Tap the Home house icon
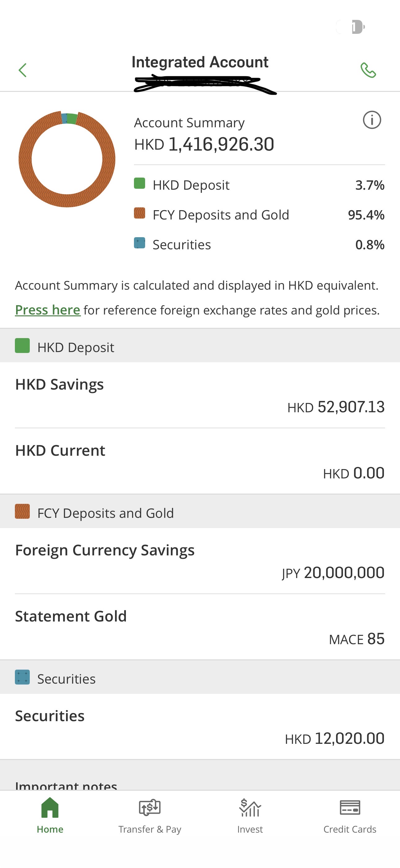Viewport: 400px width, 868px height. click(x=50, y=808)
